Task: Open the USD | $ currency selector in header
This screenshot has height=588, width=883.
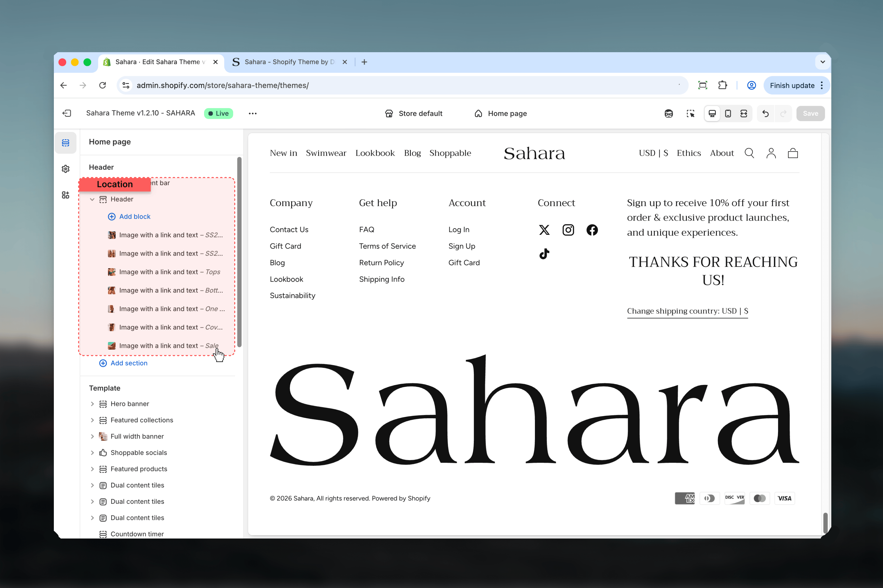Action: [653, 153]
